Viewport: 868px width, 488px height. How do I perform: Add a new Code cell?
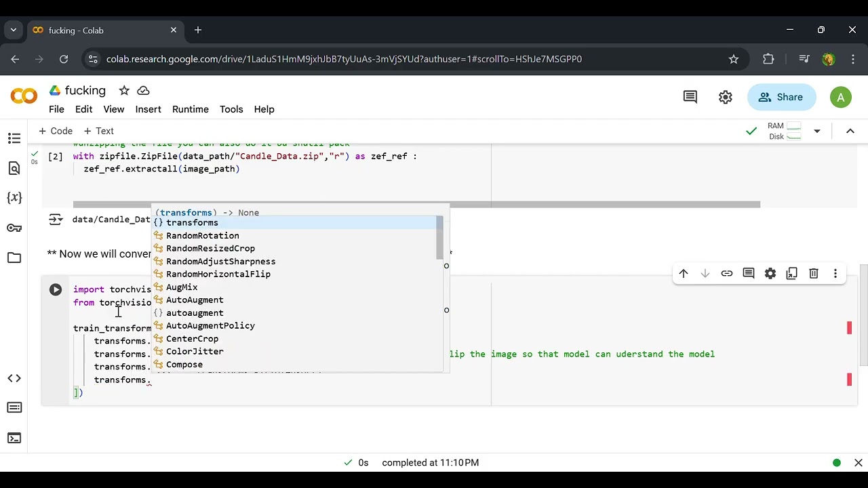point(56,131)
